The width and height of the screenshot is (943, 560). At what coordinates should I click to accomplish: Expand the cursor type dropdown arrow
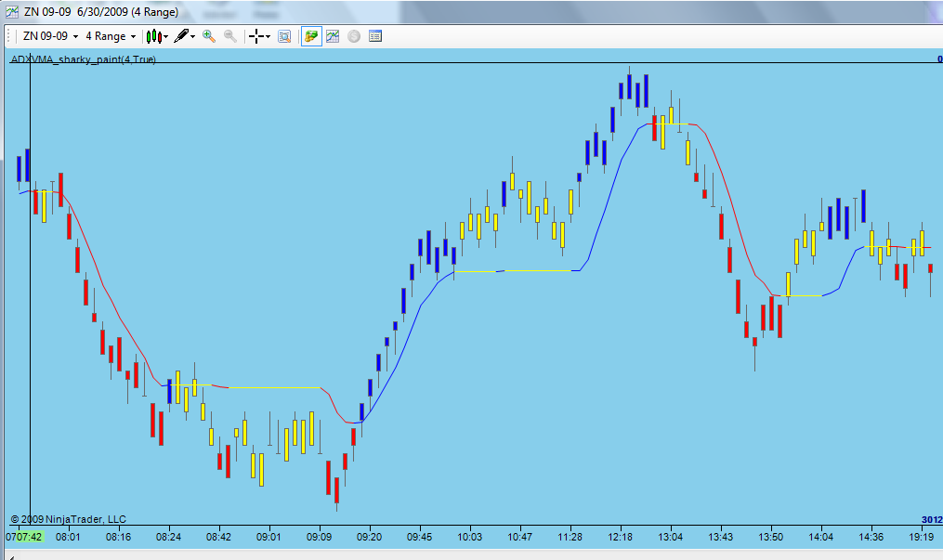coord(268,36)
